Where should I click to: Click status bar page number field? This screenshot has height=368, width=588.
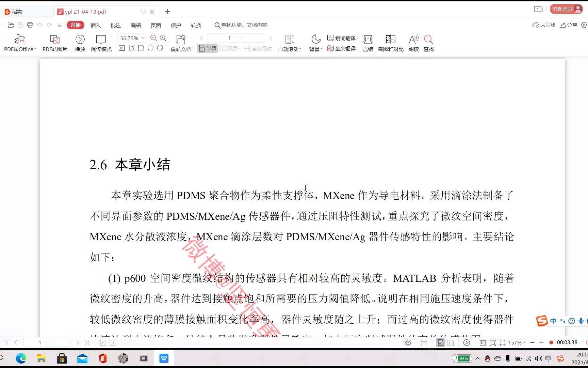click(x=46, y=343)
